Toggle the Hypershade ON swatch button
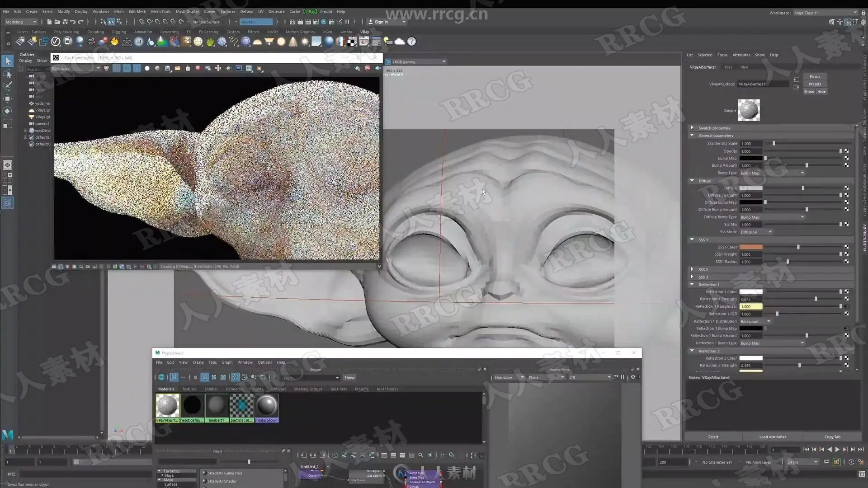Viewport: 868px width, 488px height. 161,377
